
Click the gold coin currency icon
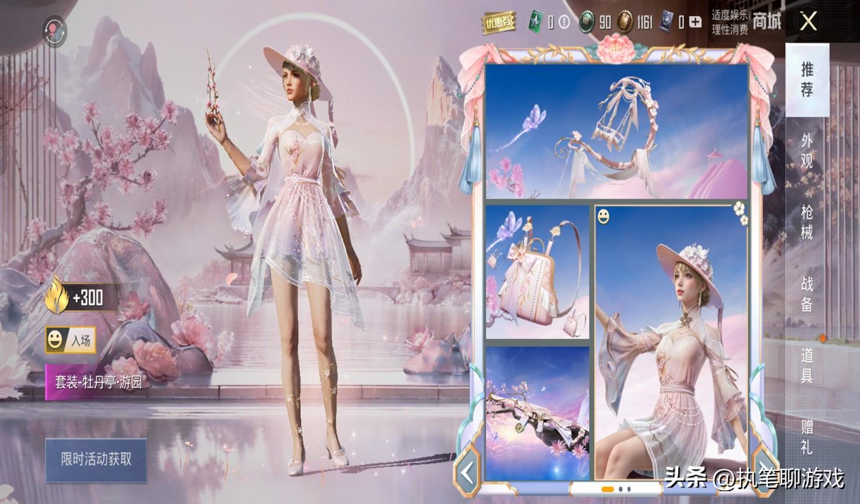tap(626, 22)
